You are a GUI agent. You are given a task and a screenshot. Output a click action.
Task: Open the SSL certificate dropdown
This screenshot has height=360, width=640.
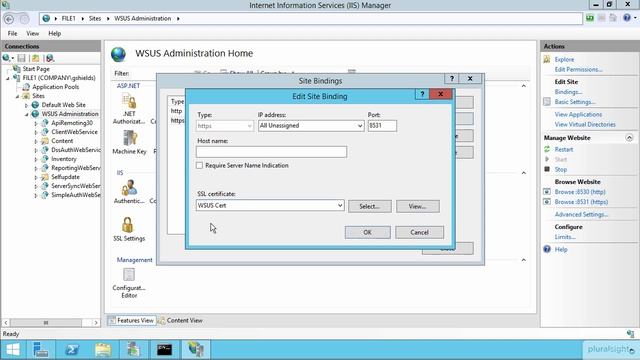[x=340, y=205]
